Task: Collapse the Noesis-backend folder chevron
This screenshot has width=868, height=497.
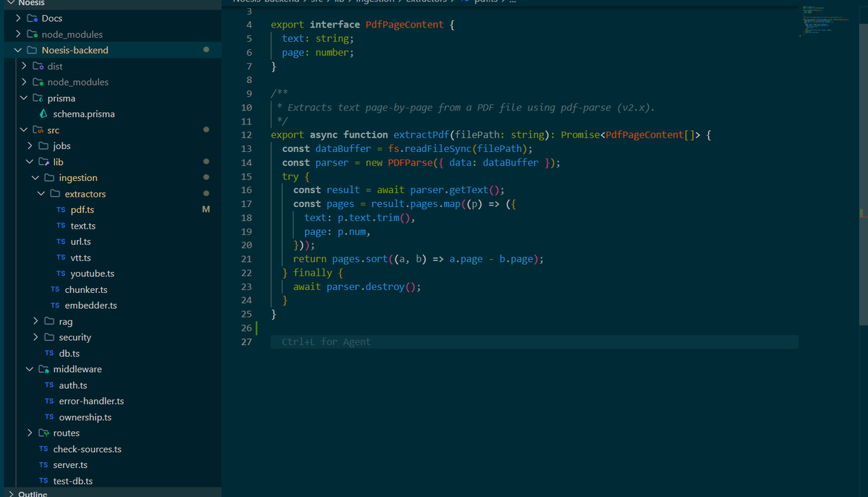Action: [x=18, y=50]
